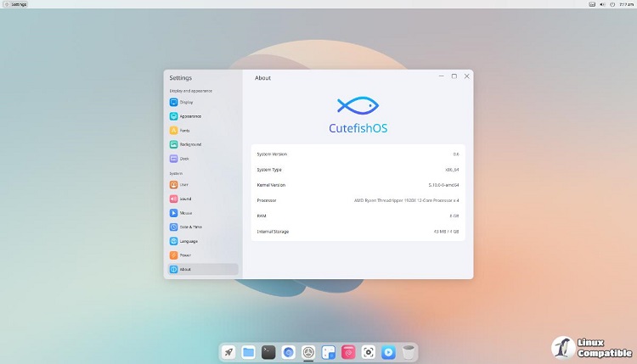Launch the file manager from the dock

click(x=248, y=351)
